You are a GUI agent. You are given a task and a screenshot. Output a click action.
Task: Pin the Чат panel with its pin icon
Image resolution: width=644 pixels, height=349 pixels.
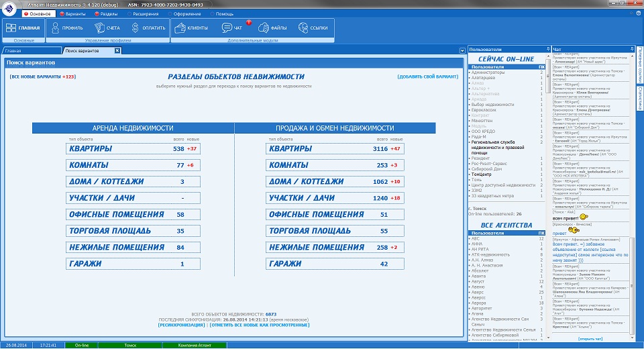[x=632, y=49]
